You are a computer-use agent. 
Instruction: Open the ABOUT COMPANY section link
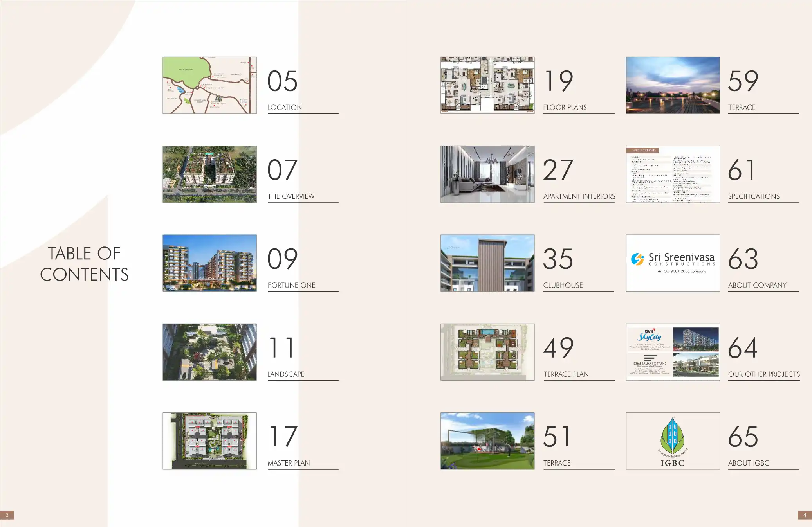757,285
